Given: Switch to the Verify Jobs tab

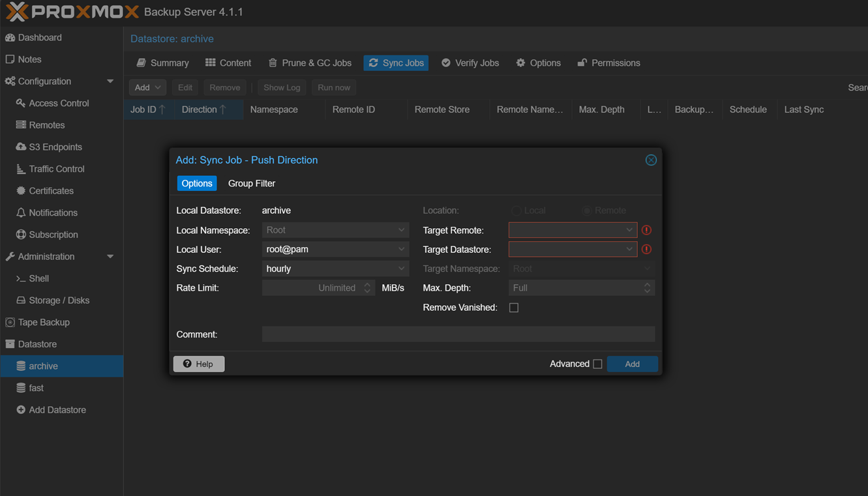Looking at the screenshot, I should click(470, 63).
